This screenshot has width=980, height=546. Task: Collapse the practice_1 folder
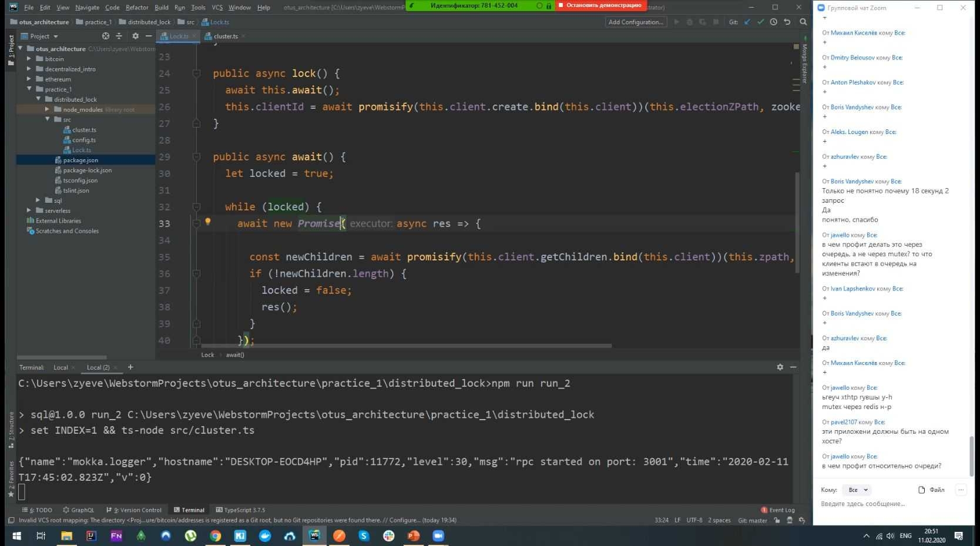point(29,89)
